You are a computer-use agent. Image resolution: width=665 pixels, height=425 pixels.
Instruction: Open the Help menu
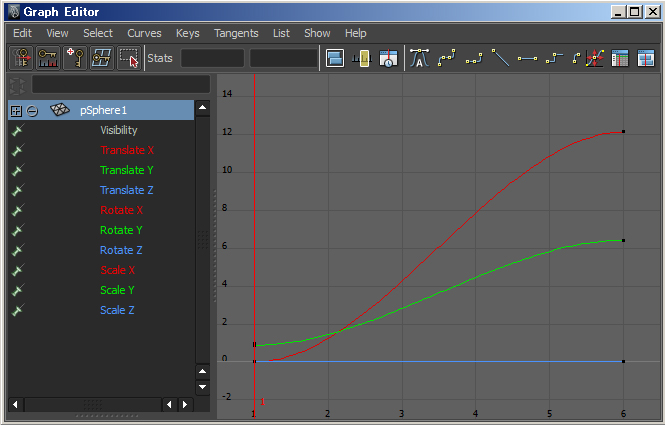(x=355, y=33)
